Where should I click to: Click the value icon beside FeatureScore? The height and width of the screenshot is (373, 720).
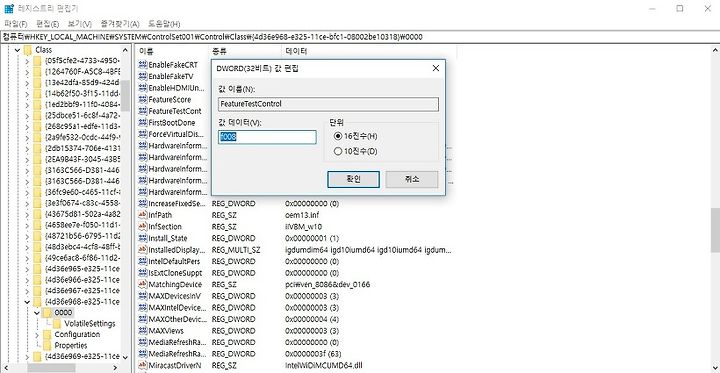[143, 99]
